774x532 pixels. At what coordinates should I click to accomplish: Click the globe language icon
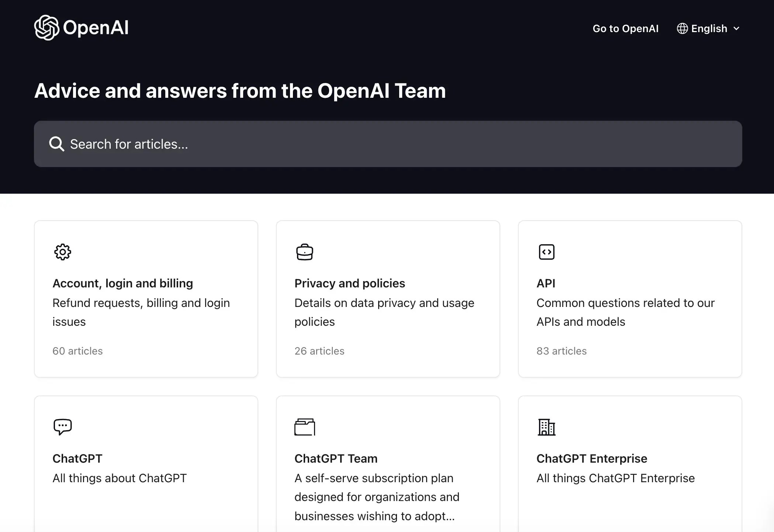click(x=682, y=28)
